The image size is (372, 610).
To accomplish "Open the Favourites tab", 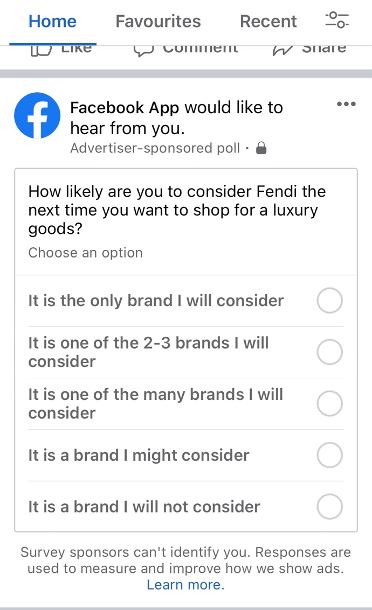I will click(158, 21).
